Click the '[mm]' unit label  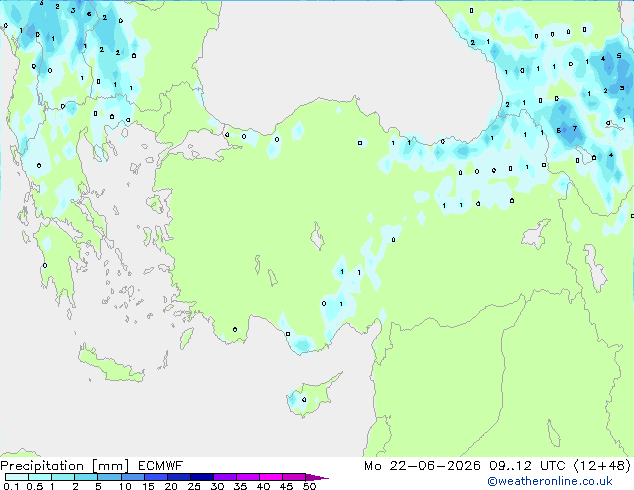tap(110, 466)
